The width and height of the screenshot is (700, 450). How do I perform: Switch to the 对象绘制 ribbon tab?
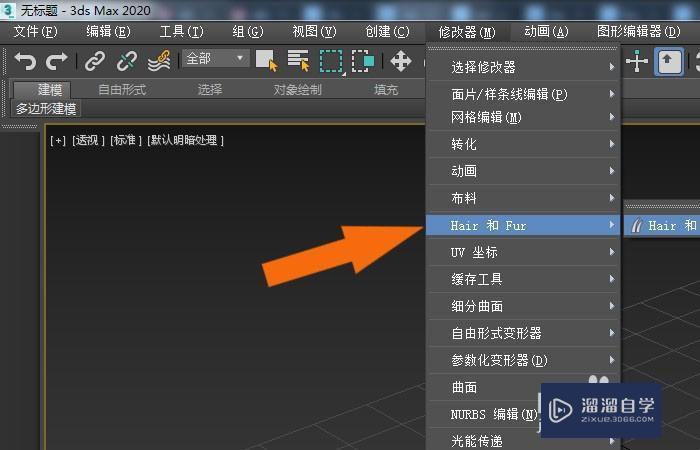click(297, 90)
